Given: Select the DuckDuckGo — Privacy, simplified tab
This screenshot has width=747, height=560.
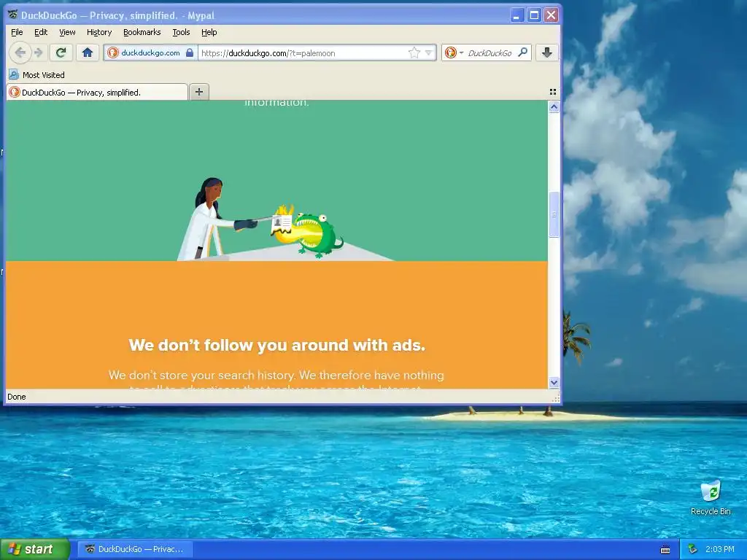Looking at the screenshot, I should click(97, 92).
